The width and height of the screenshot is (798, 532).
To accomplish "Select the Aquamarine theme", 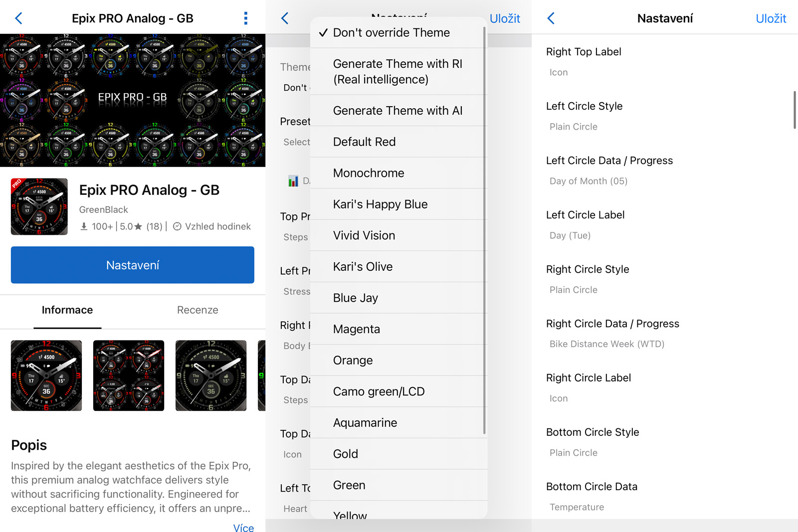I will 399,422.
